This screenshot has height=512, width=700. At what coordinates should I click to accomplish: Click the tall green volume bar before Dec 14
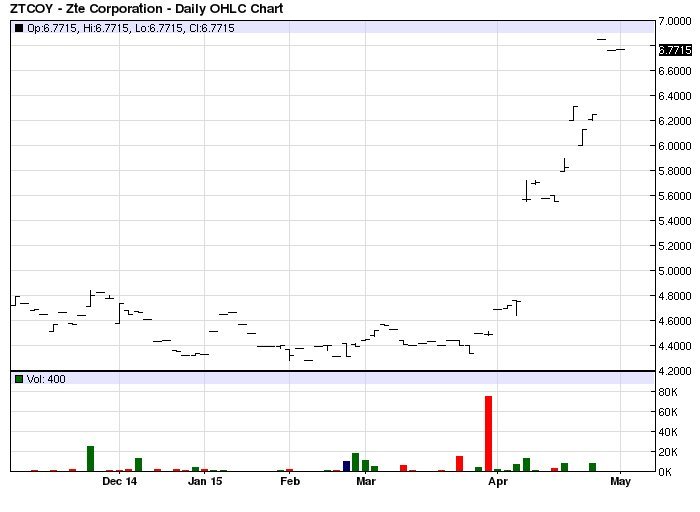pyautogui.click(x=90, y=458)
